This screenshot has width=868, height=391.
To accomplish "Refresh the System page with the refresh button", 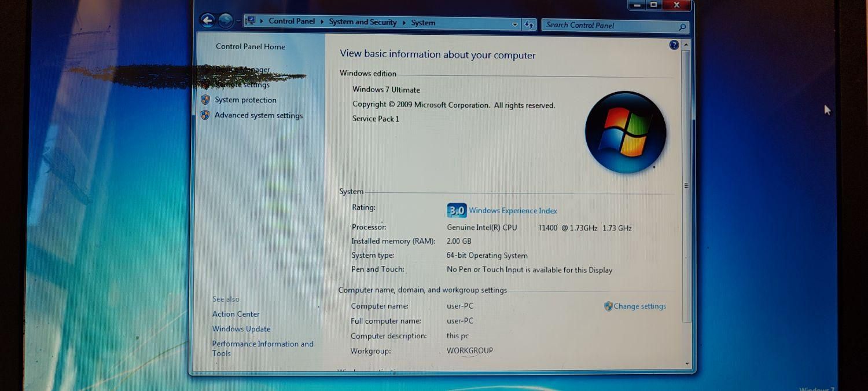I will point(529,24).
